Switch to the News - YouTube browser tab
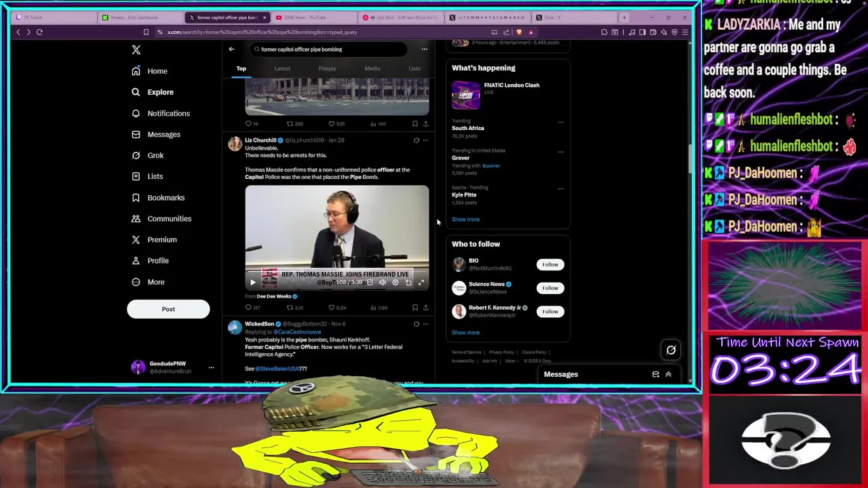Image resolution: width=868 pixels, height=488 pixels. click(314, 18)
